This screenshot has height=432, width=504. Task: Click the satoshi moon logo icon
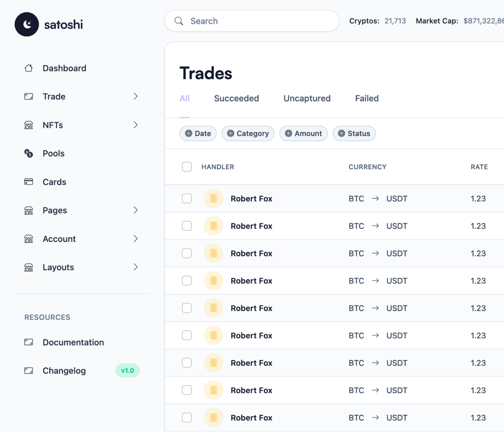pyautogui.click(x=27, y=24)
